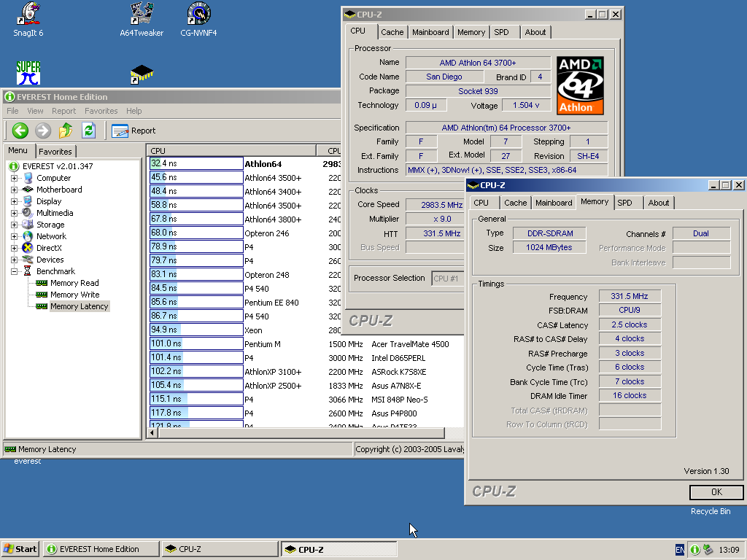Screen dimensions: 747x560
Task: Launch the A64Tweaker desktop icon
Action: coord(142,14)
